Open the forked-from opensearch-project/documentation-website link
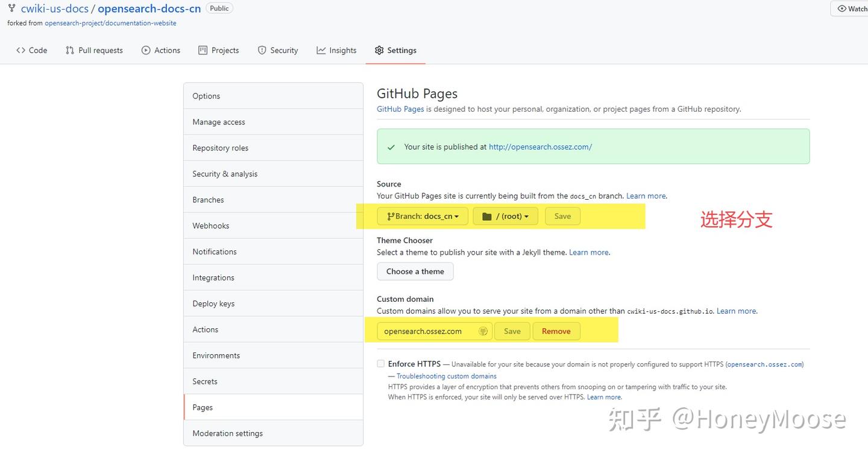 coord(110,23)
